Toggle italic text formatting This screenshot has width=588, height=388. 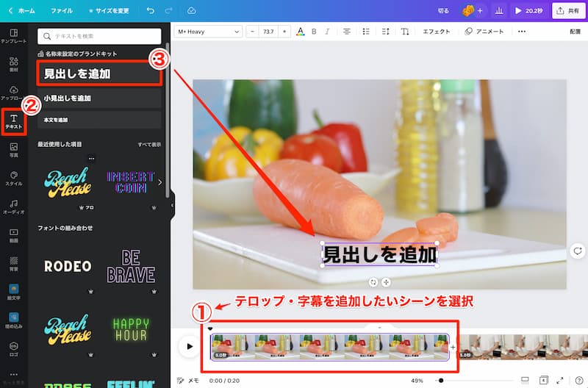[327, 32]
